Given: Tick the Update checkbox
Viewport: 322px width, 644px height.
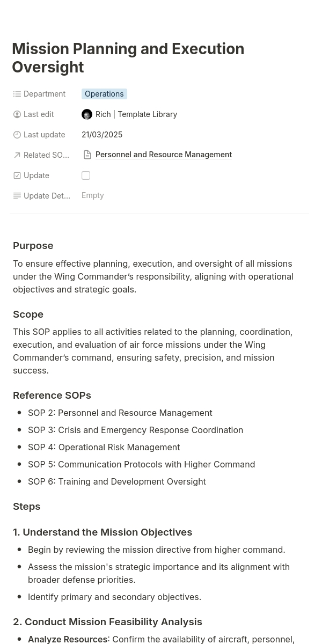Looking at the screenshot, I should point(86,175).
